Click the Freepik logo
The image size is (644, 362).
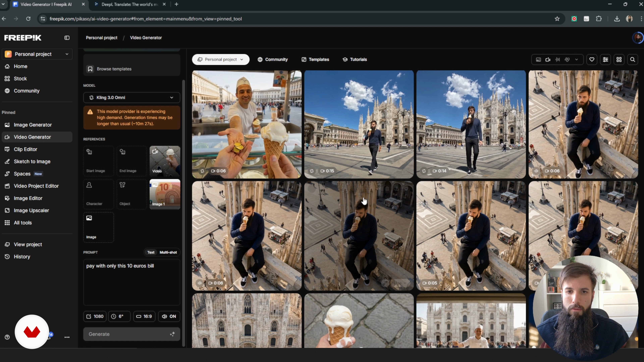(x=23, y=38)
